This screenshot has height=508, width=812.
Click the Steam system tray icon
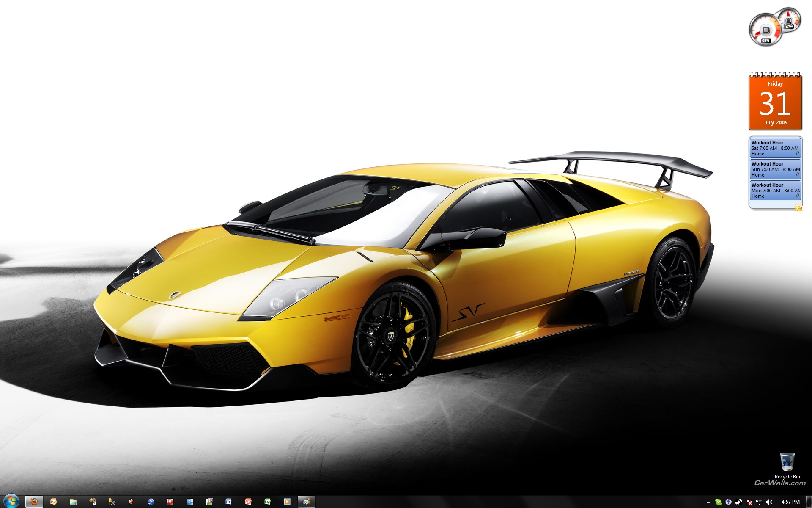tap(738, 502)
